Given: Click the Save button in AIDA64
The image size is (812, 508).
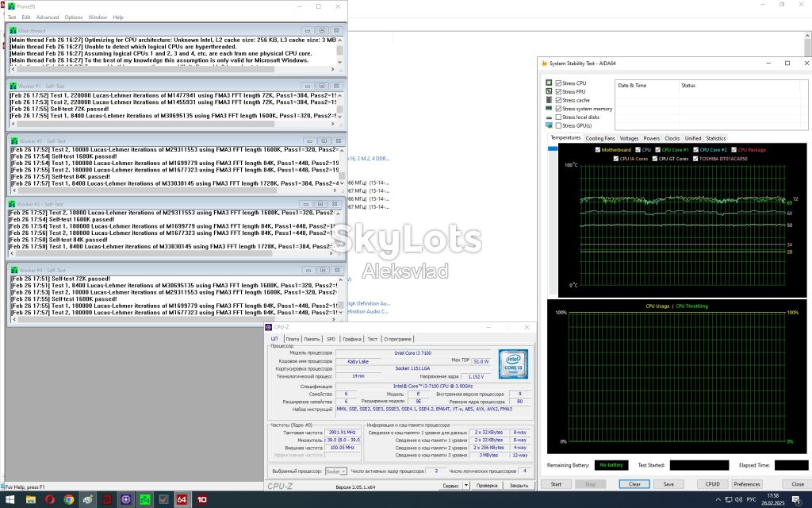Looking at the screenshot, I should coord(668,484).
